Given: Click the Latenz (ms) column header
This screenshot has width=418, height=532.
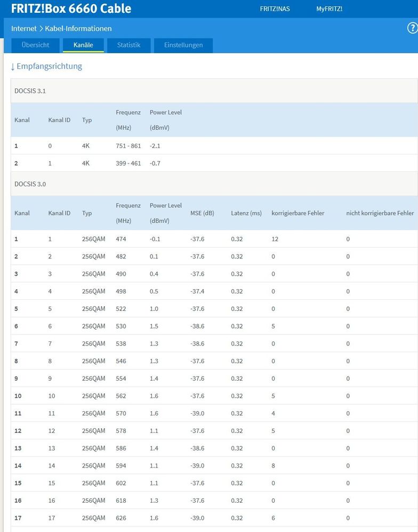Looking at the screenshot, I should tap(246, 213).
